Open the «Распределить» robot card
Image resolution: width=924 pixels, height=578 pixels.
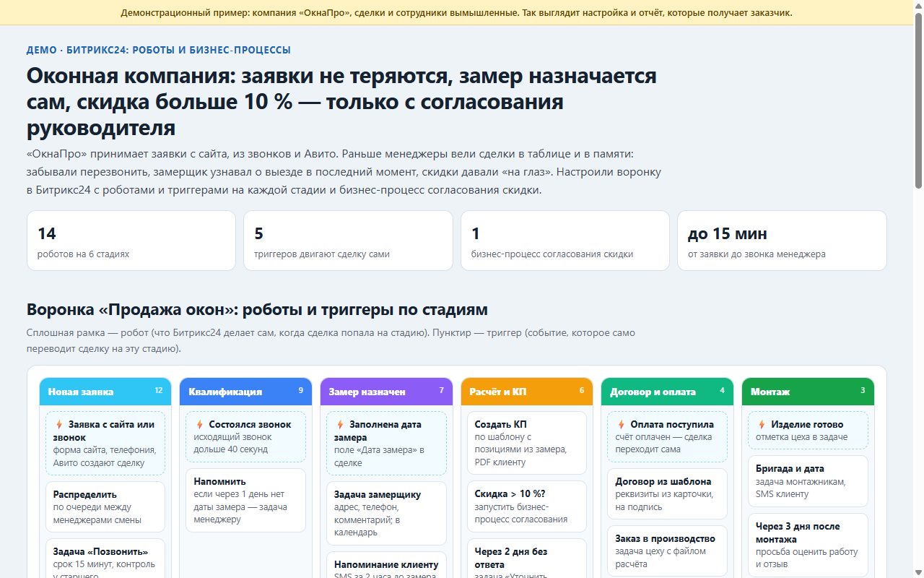[x=105, y=507]
